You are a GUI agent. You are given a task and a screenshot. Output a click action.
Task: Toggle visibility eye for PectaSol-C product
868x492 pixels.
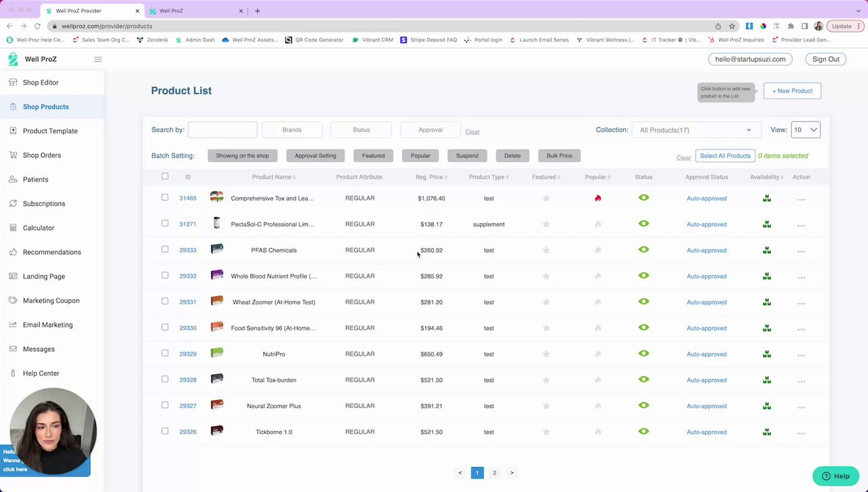[x=644, y=224]
